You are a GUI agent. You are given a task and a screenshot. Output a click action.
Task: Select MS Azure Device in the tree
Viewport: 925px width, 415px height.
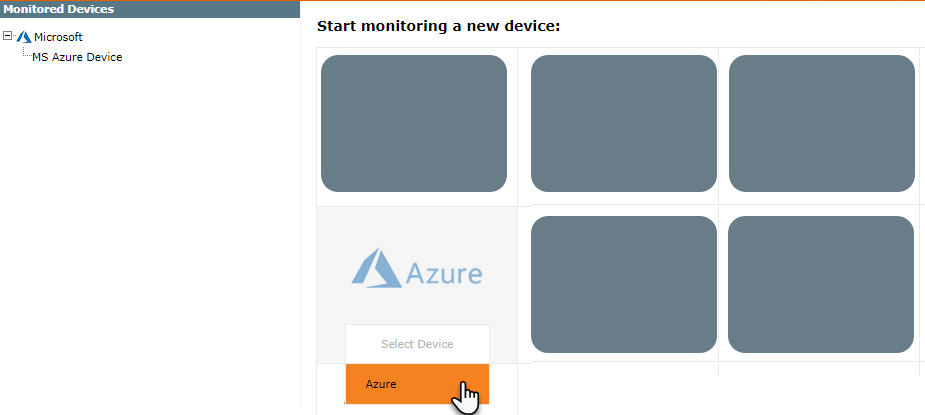pos(77,57)
